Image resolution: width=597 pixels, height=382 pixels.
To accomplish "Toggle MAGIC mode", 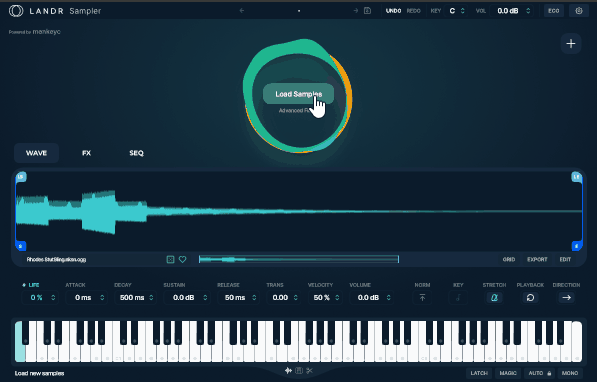I will pos(508,373).
